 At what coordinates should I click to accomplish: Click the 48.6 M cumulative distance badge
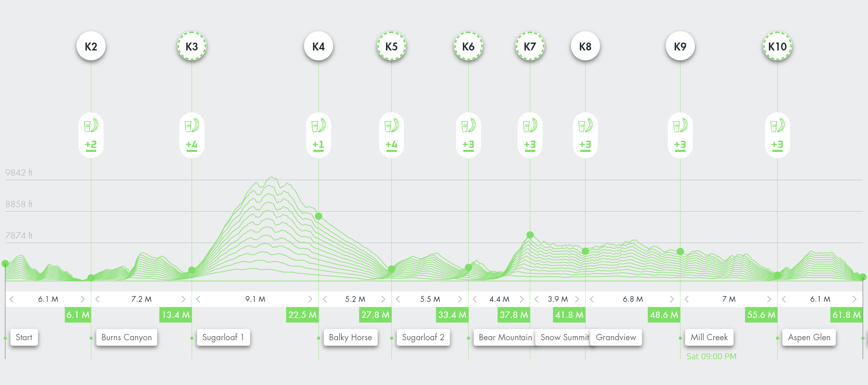coord(664,315)
